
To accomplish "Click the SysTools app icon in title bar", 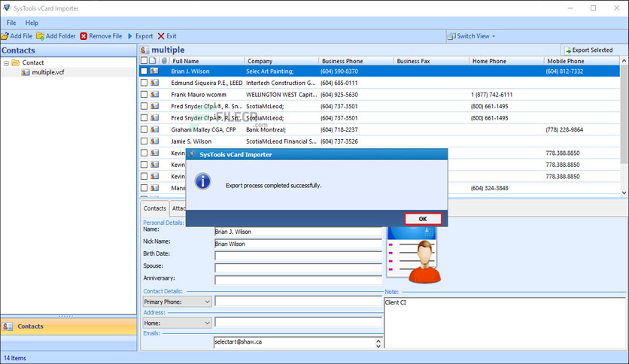I will [x=7, y=8].
